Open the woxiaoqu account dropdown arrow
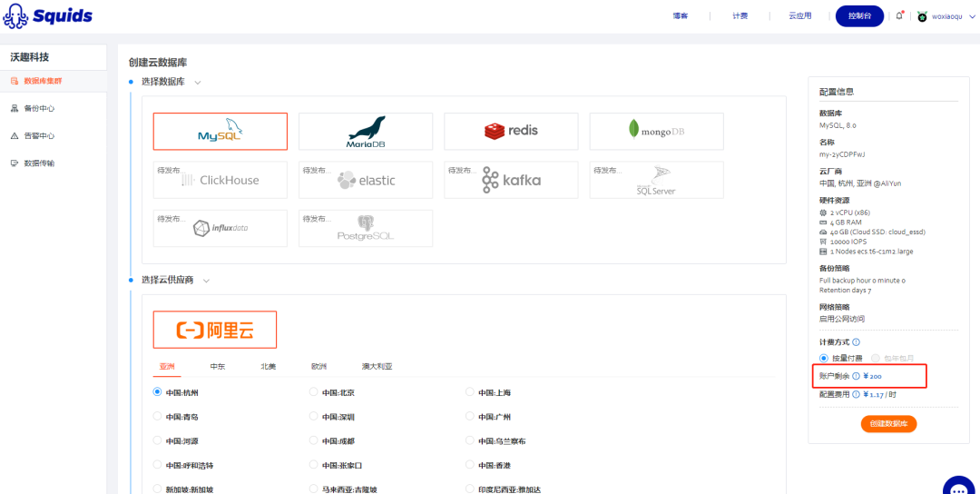This screenshot has height=494, width=980. [971, 17]
